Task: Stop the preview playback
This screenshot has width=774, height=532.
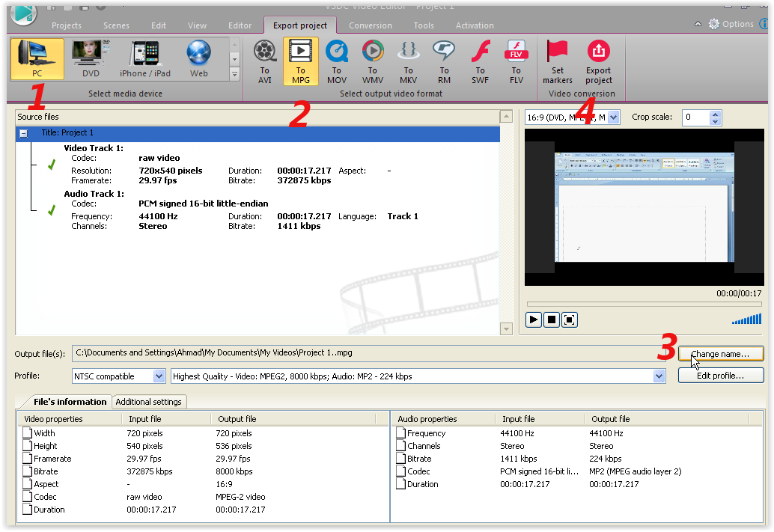Action: [552, 319]
